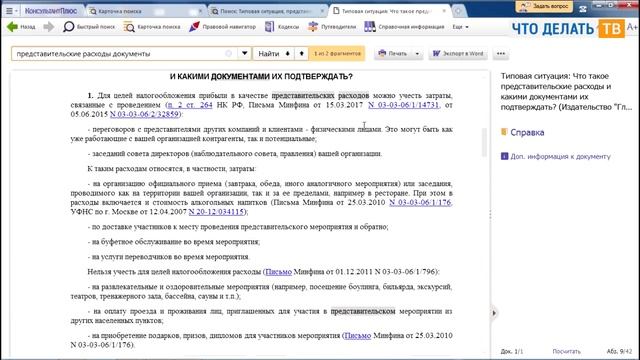640x360 pixels.
Task: Open a new tab with the plus button
Action: [458, 11]
